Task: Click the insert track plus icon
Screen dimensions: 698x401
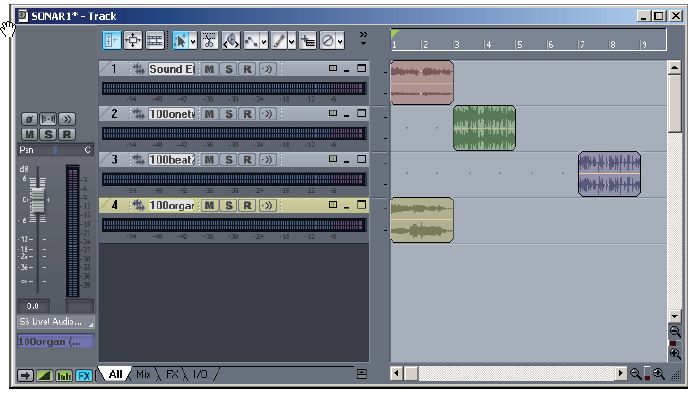Action: pyautogui.click(x=308, y=41)
